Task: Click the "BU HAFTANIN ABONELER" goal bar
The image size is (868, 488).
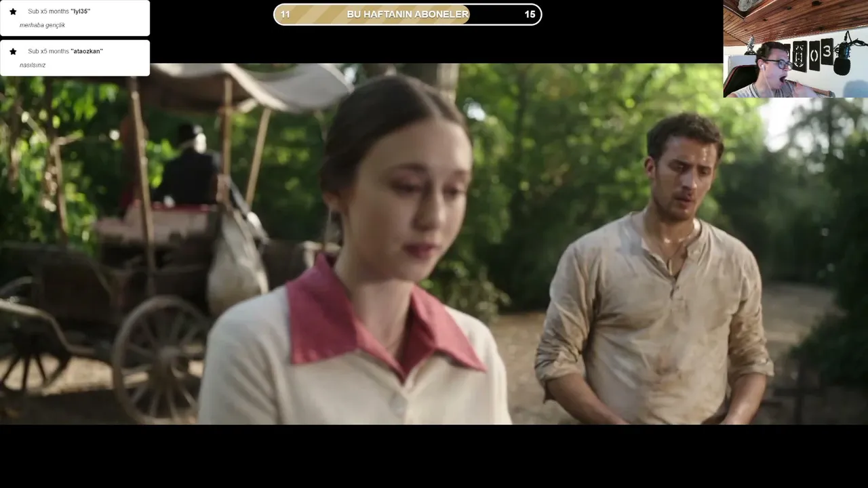Action: (x=408, y=14)
